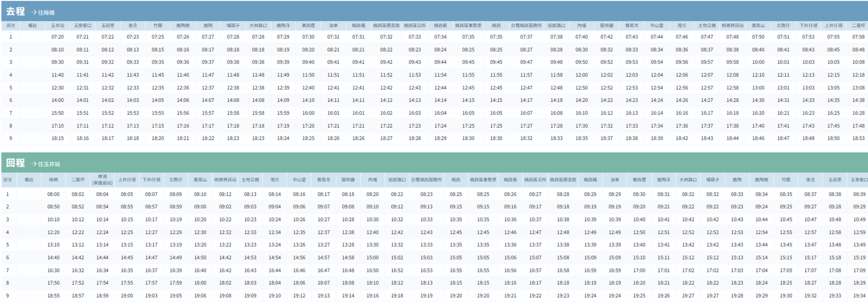Click 玉井站 column header in 去程 table
This screenshot has height=302, width=868.
tap(57, 26)
